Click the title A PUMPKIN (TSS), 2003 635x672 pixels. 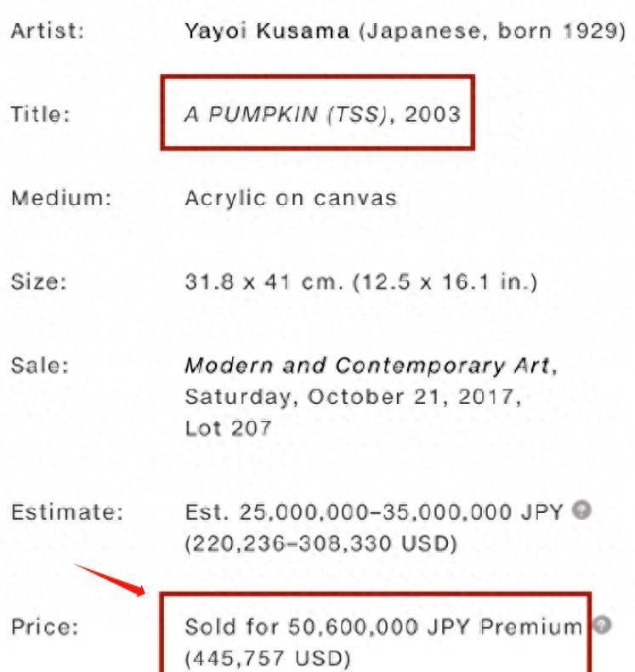pyautogui.click(x=322, y=114)
